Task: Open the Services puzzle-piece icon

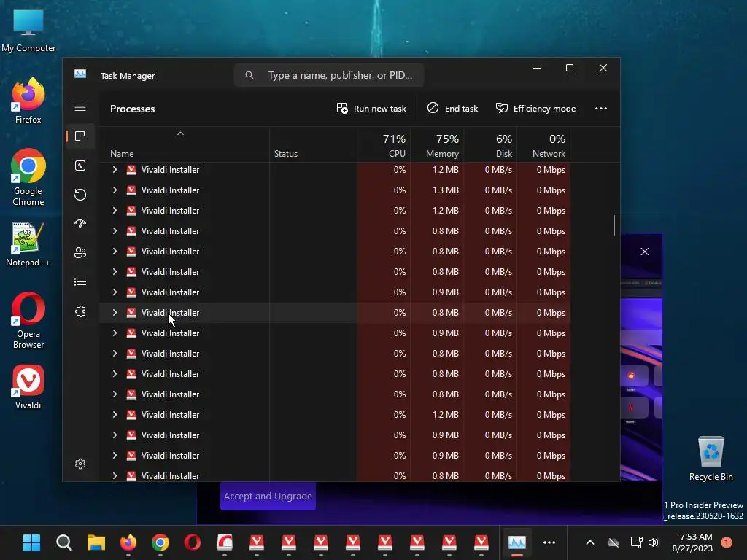Action: click(80, 311)
